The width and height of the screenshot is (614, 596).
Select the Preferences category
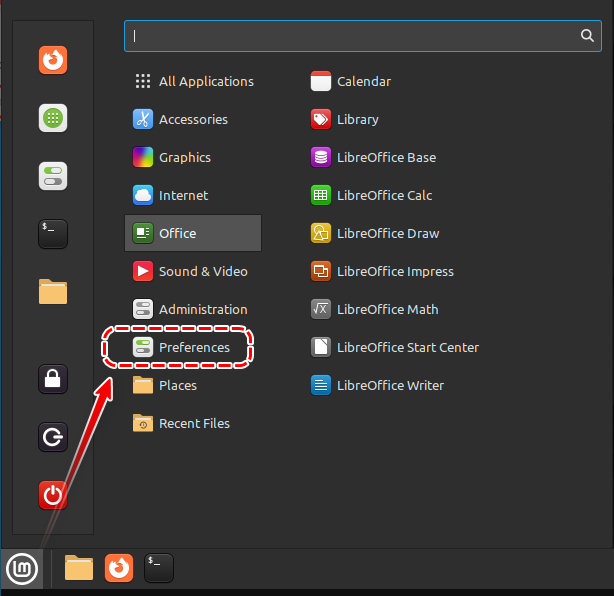pyautogui.click(x=193, y=347)
